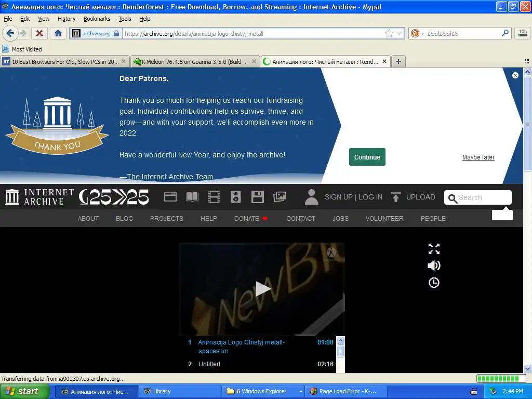Open the browser Home page icon
532x399 pixels.
point(58,33)
